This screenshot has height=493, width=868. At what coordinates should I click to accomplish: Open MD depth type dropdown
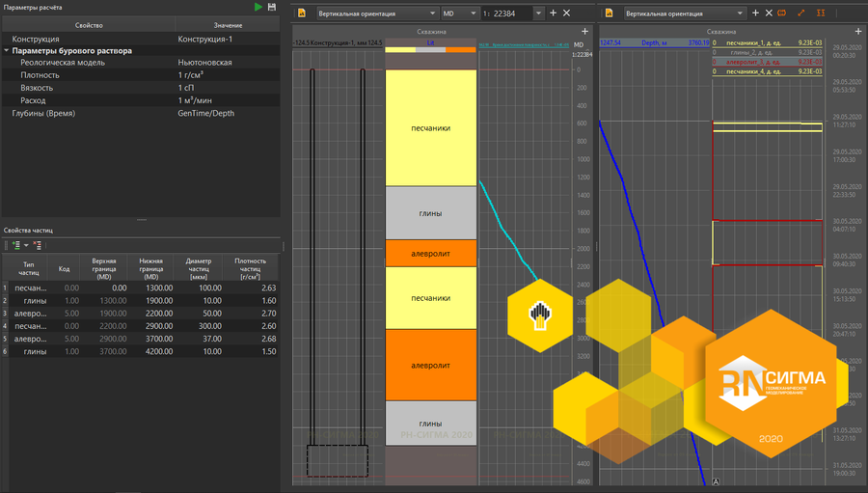point(459,14)
